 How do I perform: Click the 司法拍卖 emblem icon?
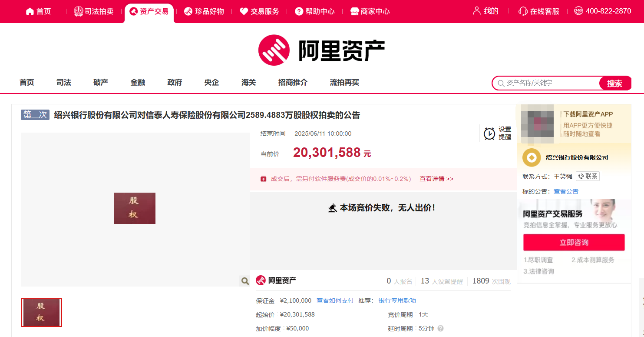[x=78, y=11]
